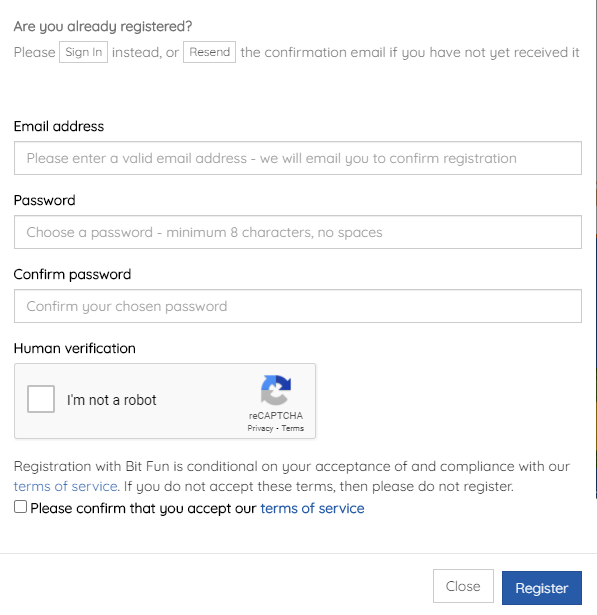This screenshot has height=615, width=597.
Task: Click the "Are you already registered?" heading
Action: coord(103,26)
